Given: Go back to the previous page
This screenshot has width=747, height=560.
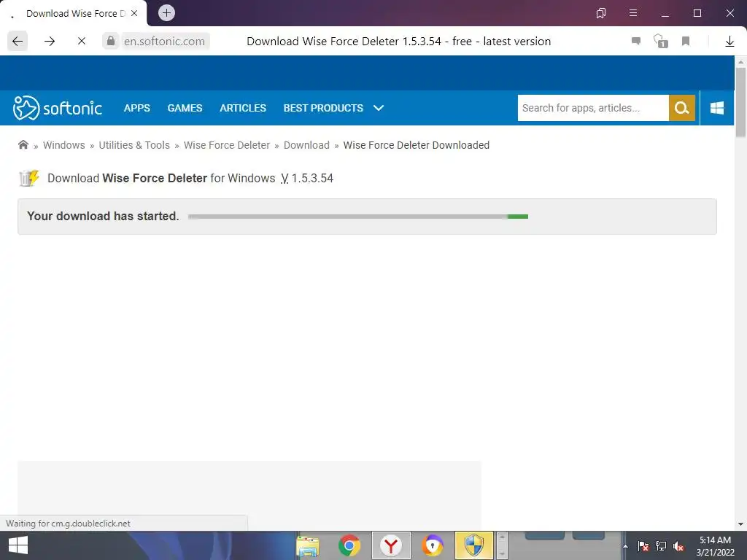Looking at the screenshot, I should coord(18,42).
